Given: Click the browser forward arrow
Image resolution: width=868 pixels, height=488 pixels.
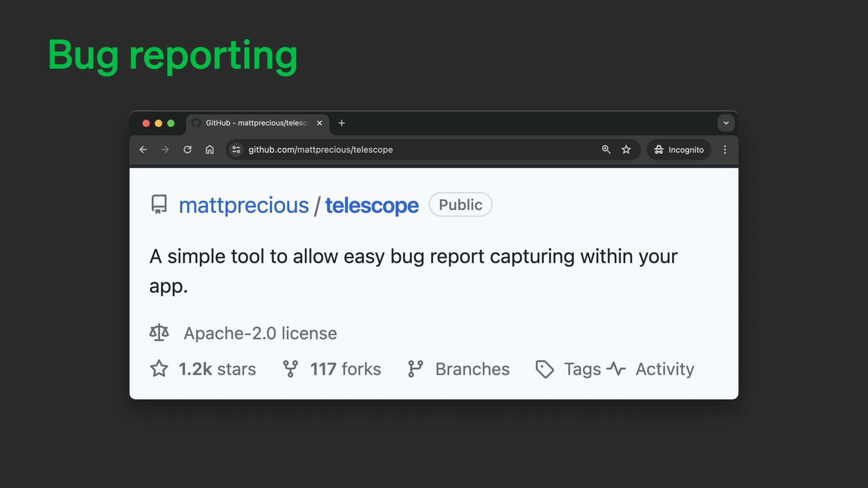Looking at the screenshot, I should coord(165,150).
